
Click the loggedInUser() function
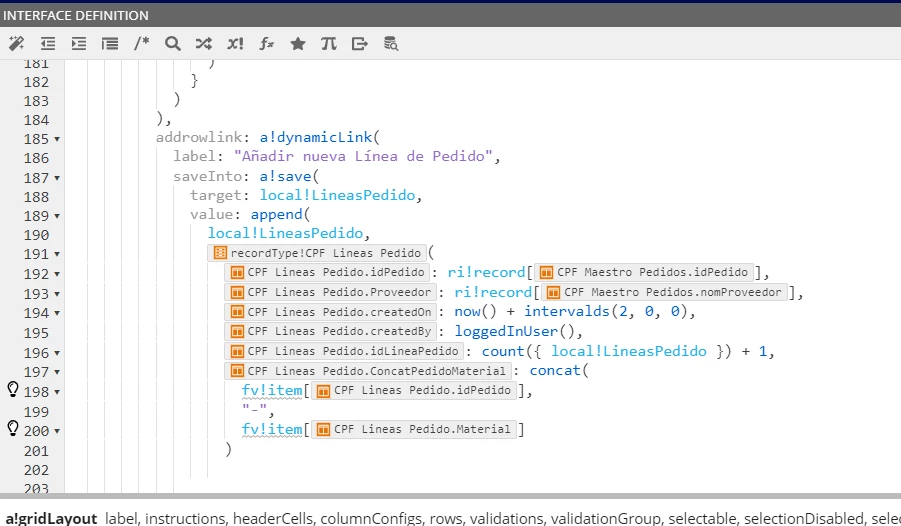(x=514, y=332)
